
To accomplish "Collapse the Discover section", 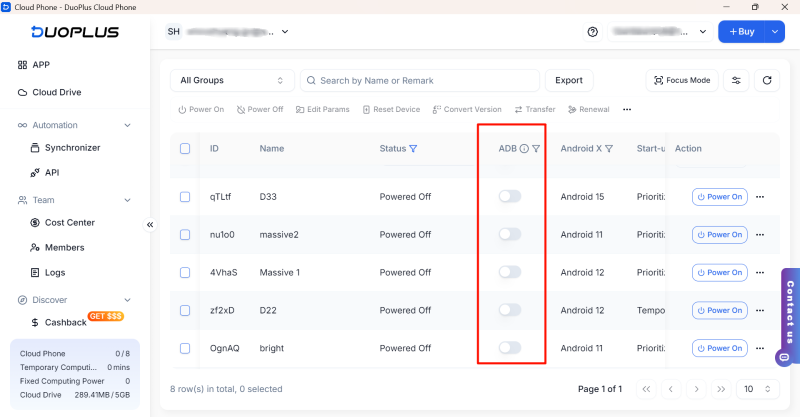I will point(128,300).
